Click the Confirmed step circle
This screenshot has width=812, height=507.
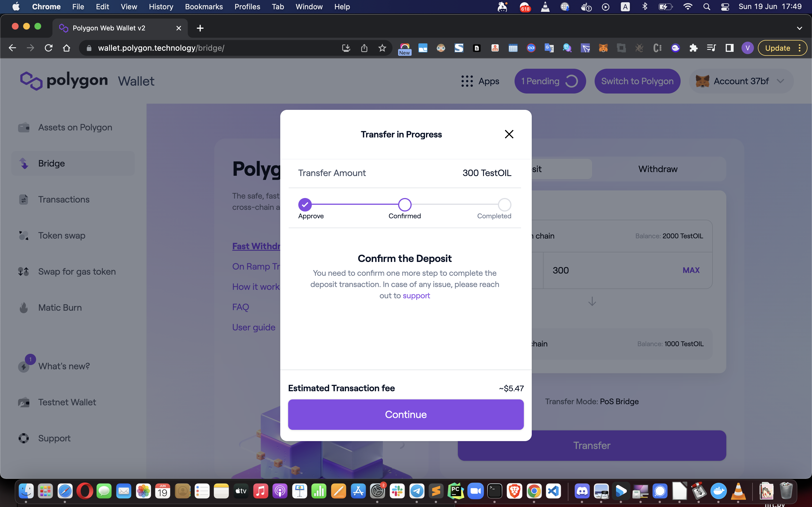[405, 204]
